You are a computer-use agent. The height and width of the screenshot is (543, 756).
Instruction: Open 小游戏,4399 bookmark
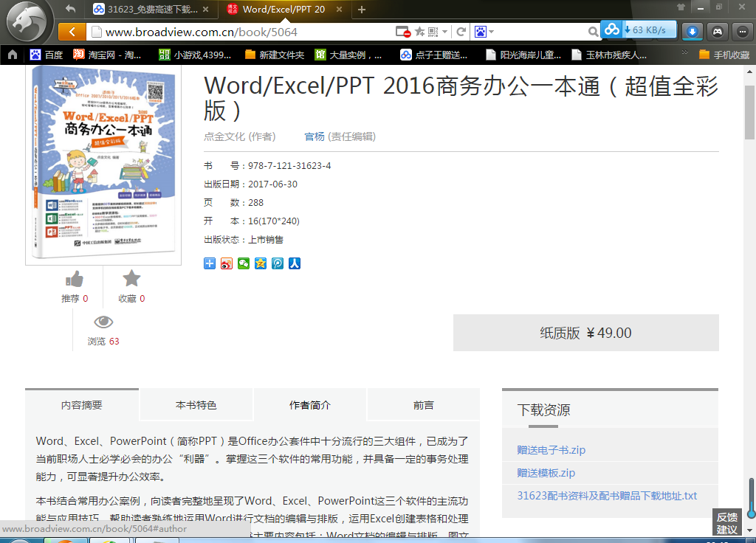[x=195, y=55]
